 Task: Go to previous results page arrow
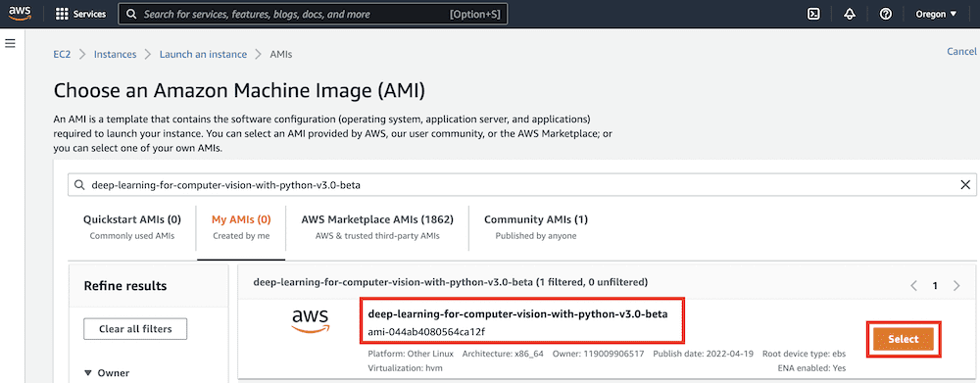913,285
